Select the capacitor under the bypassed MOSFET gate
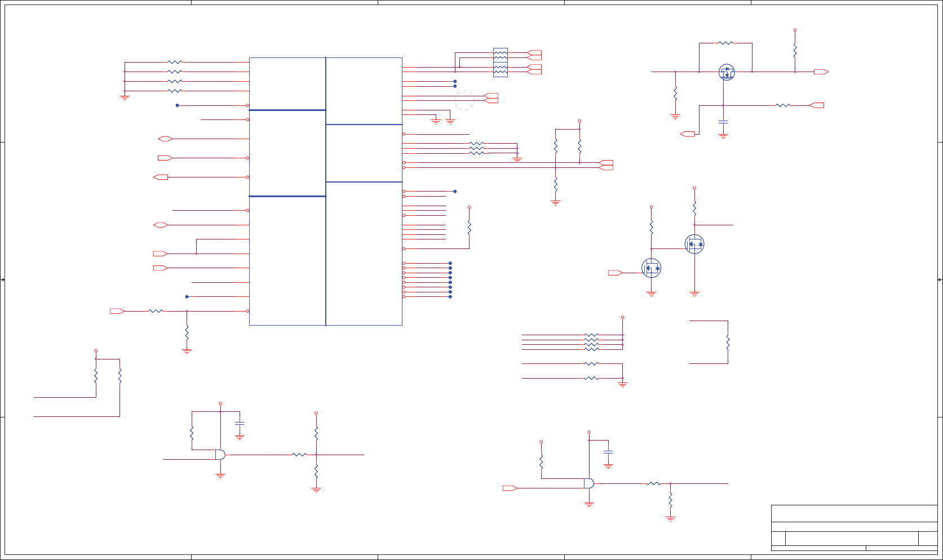This screenshot has width=943, height=560. coord(723,122)
